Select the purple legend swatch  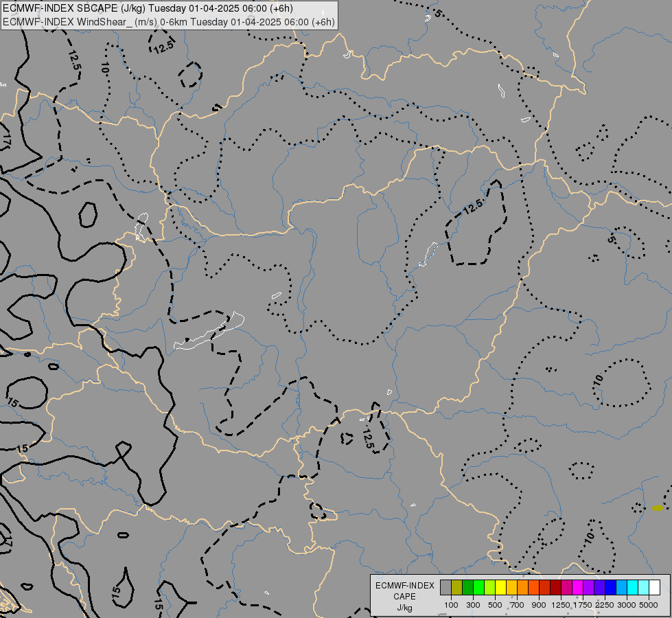pyautogui.click(x=589, y=588)
